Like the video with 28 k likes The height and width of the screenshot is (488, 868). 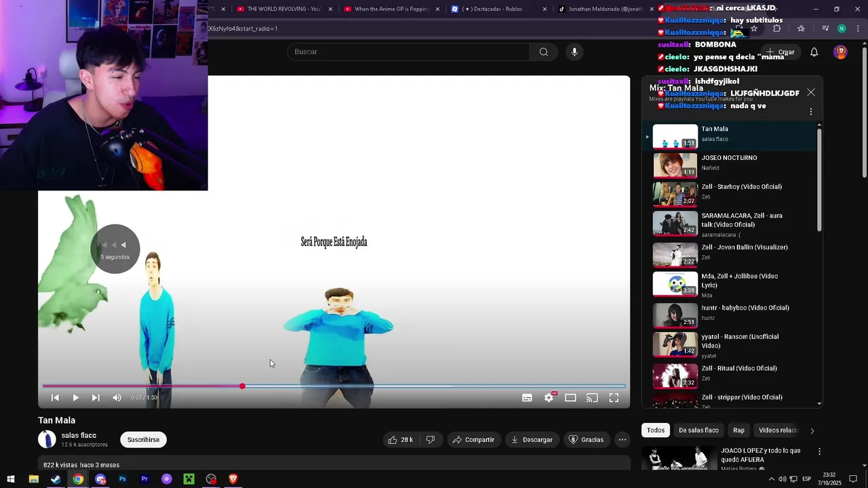400,440
